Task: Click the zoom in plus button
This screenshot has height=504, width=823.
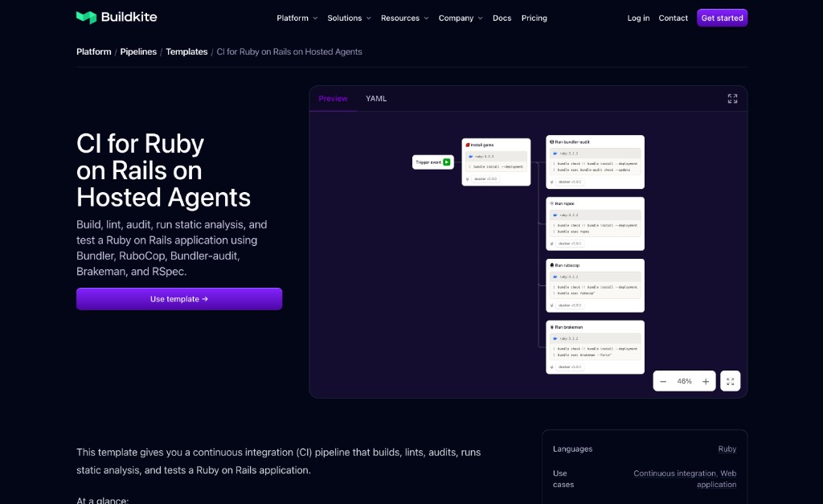Action: (x=706, y=381)
